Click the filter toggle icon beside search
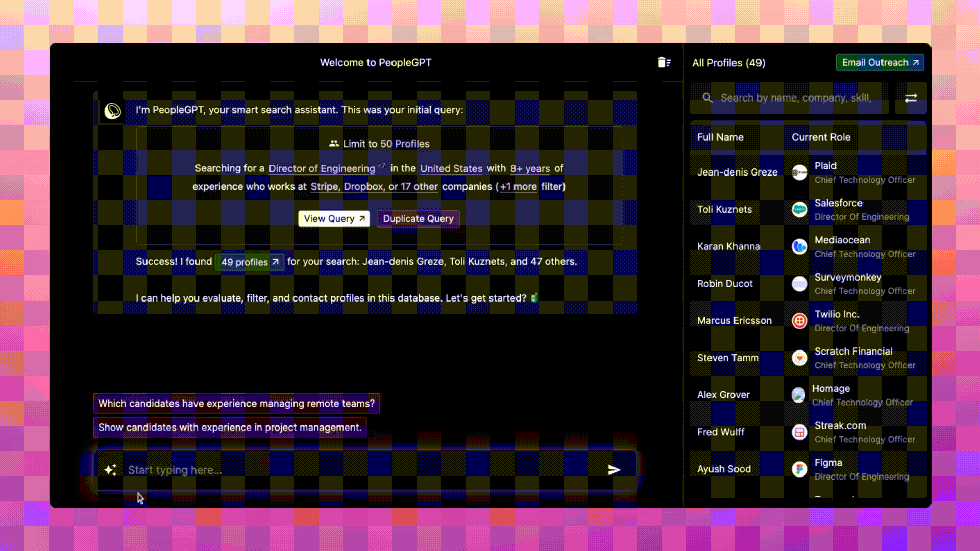Screen dimensions: 980x551 pyautogui.click(x=911, y=98)
